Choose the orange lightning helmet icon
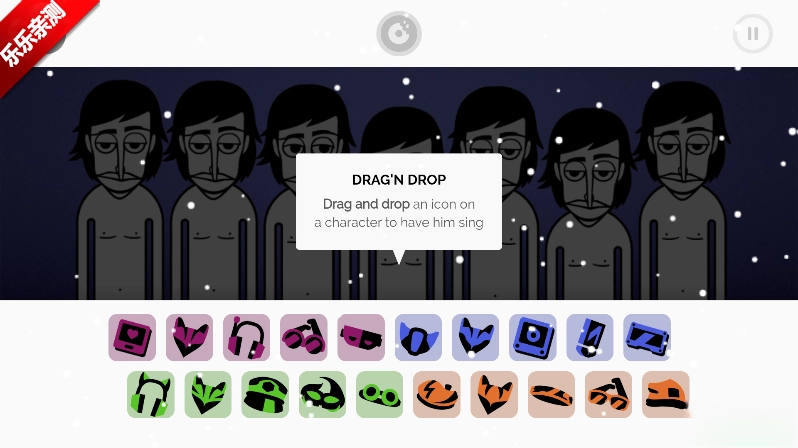Image resolution: width=798 pixels, height=448 pixels. tap(437, 395)
